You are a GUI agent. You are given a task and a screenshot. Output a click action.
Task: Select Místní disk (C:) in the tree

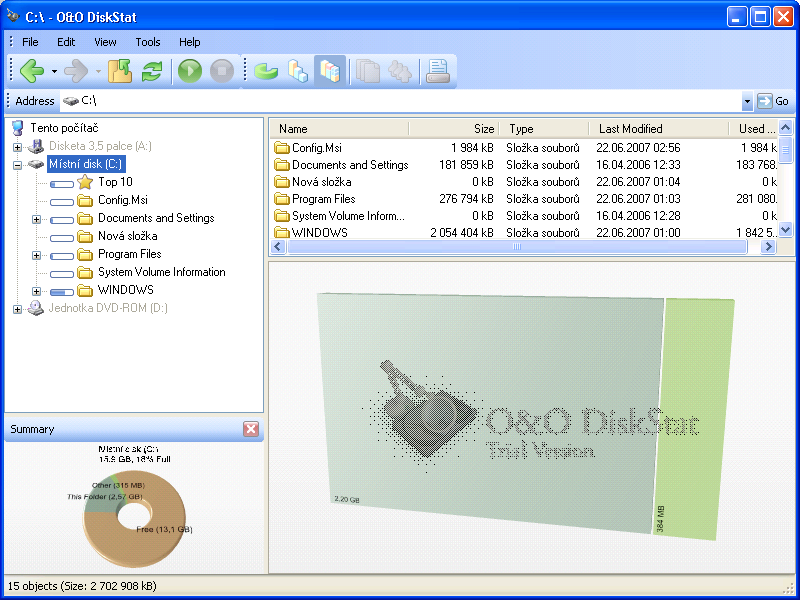(86, 164)
